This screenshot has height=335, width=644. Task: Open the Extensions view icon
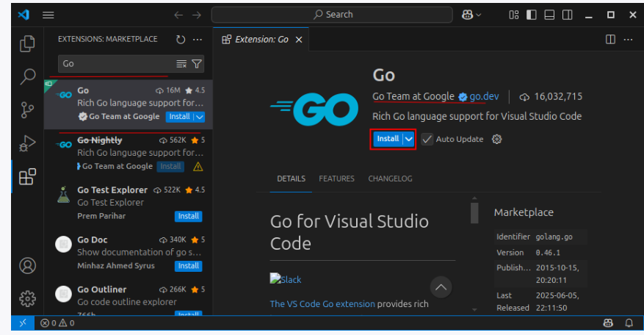(27, 177)
